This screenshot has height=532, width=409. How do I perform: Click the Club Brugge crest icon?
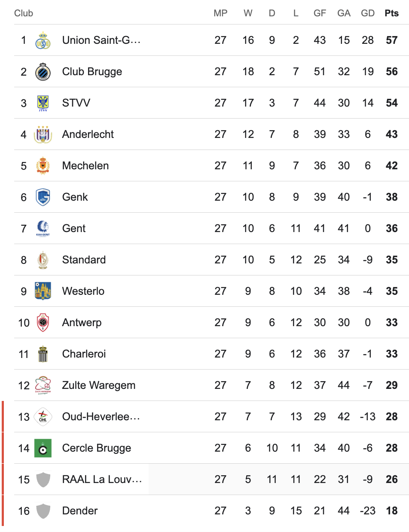(x=43, y=72)
